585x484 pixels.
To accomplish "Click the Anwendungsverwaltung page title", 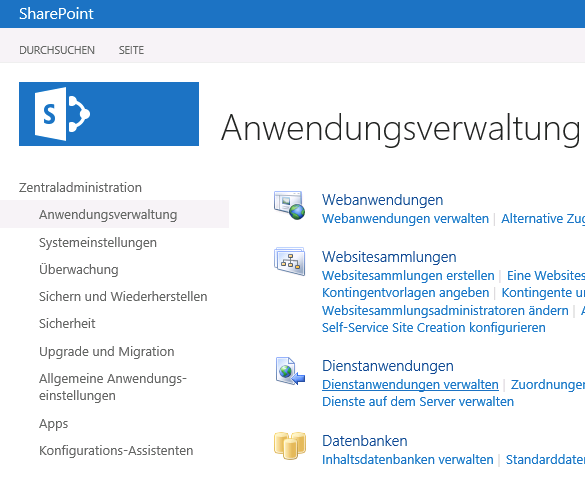I will pyautogui.click(x=401, y=129).
